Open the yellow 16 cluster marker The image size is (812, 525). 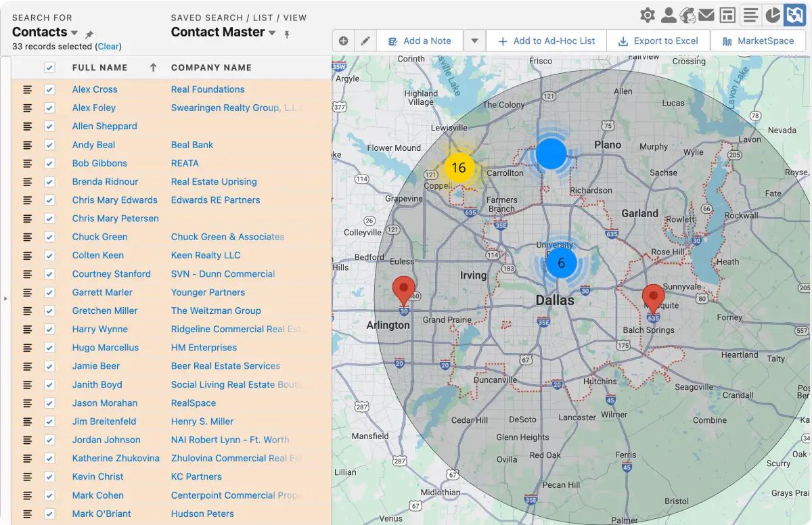click(459, 168)
